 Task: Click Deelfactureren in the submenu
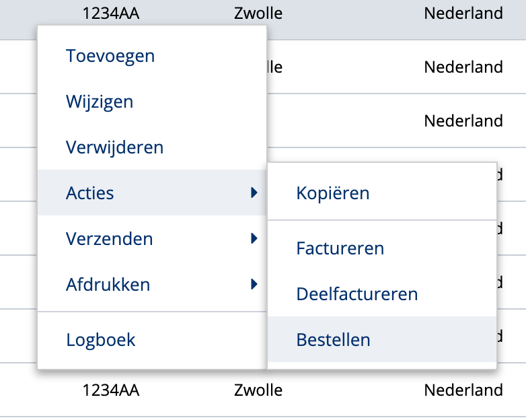356,294
